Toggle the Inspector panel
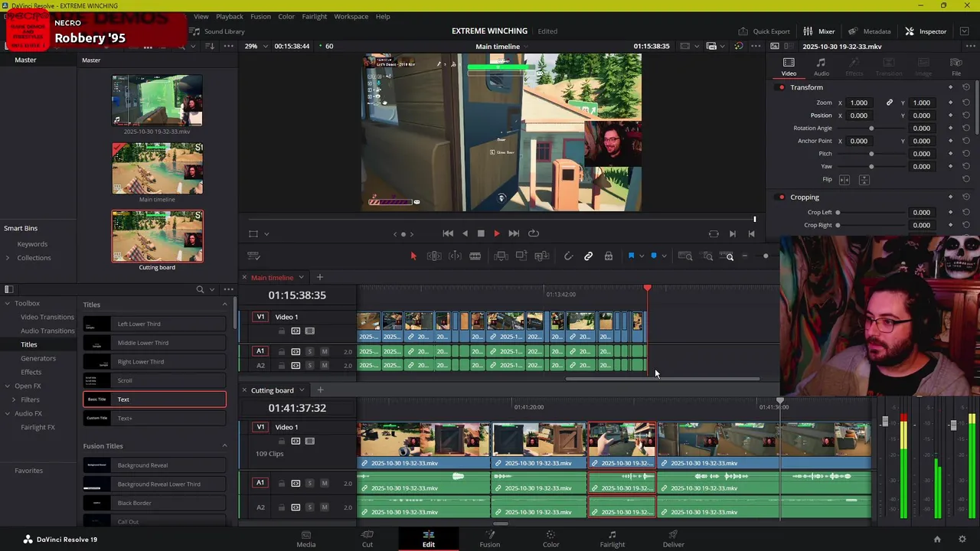This screenshot has width=980, height=551. click(926, 31)
